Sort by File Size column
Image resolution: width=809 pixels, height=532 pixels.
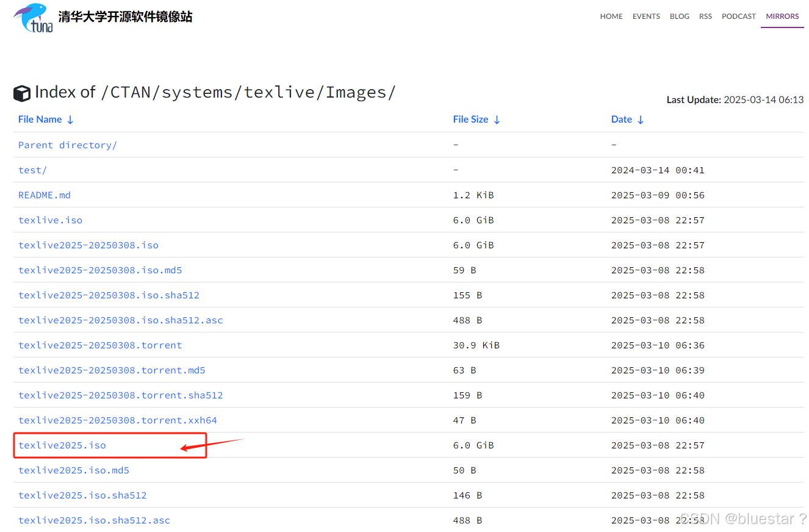point(476,120)
